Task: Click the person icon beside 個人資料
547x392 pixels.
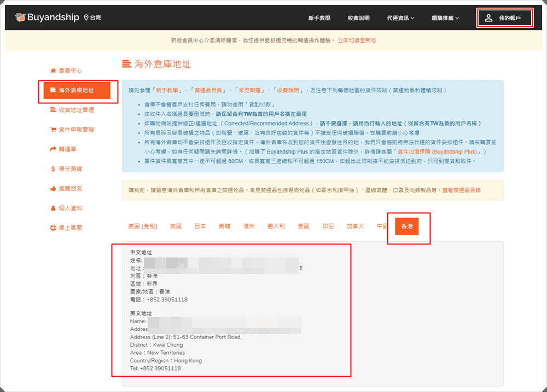Action: pos(53,208)
